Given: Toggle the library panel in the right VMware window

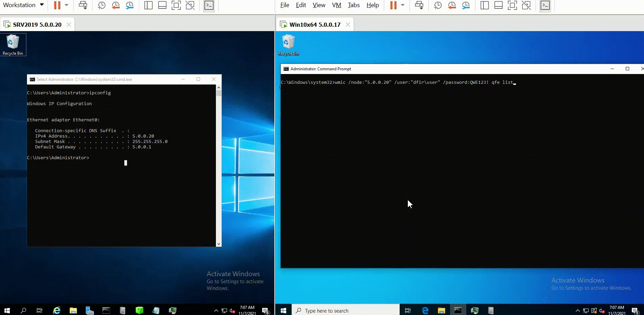Looking at the screenshot, I should pyautogui.click(x=485, y=5).
